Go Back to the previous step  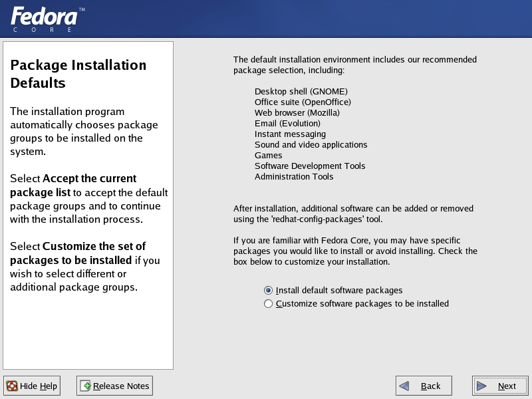pos(424,386)
